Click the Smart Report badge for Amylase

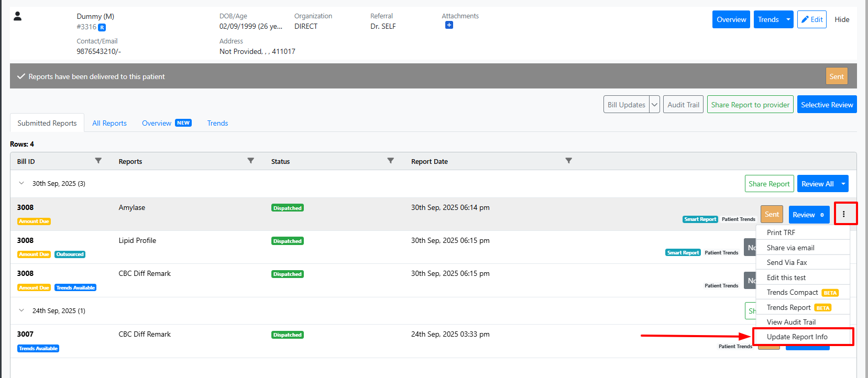pyautogui.click(x=700, y=219)
